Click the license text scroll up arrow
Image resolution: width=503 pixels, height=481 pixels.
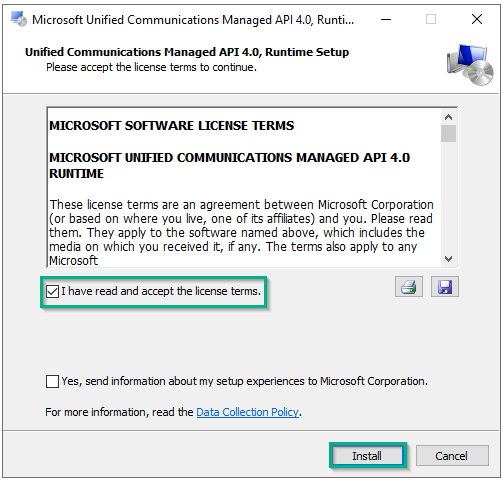point(448,117)
